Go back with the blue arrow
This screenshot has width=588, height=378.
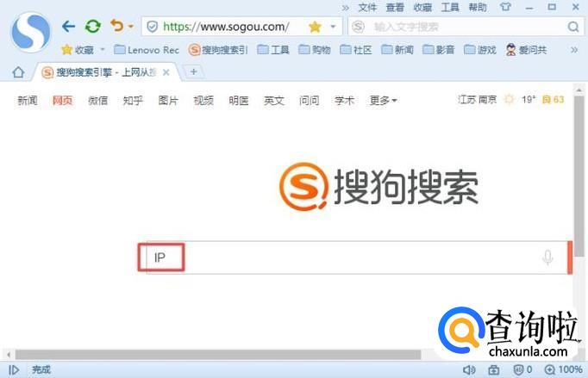pos(68,26)
